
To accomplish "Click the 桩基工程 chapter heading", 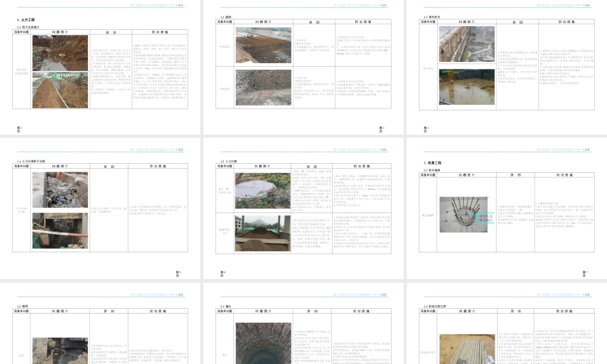I will click(x=436, y=163).
